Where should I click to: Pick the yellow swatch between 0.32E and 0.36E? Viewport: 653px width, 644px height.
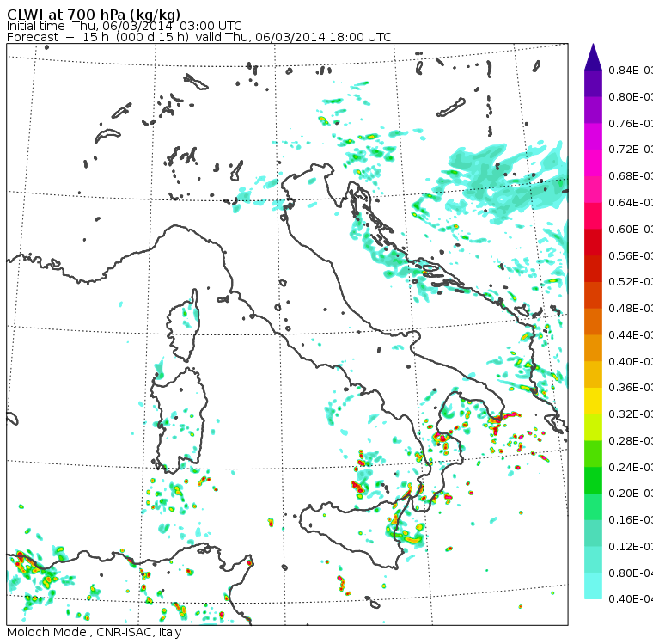(593, 401)
